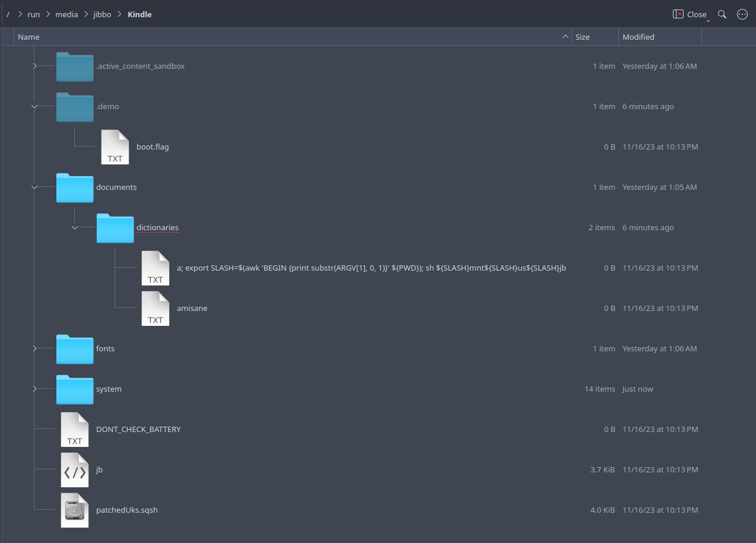This screenshot has width=756, height=543.
Task: Select the 'documents' folder name
Action: point(116,187)
